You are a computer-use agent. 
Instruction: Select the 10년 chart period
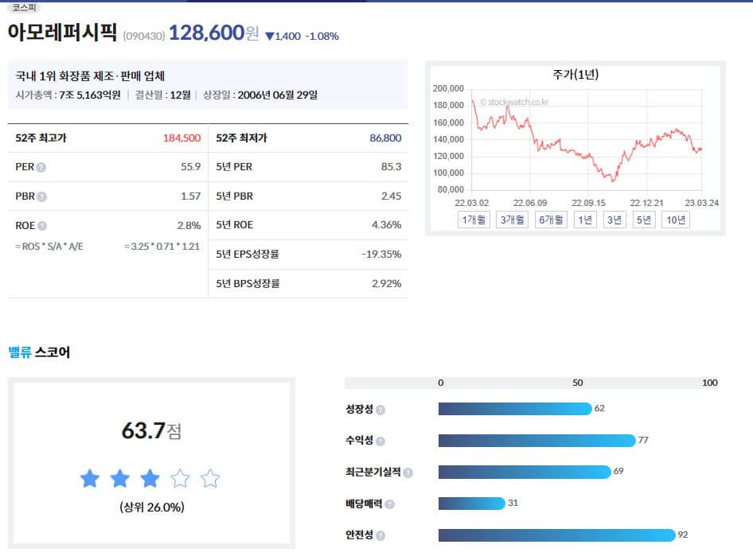(x=675, y=219)
